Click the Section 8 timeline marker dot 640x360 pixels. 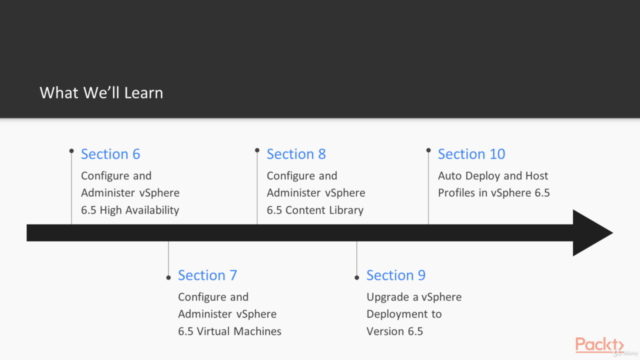257,151
